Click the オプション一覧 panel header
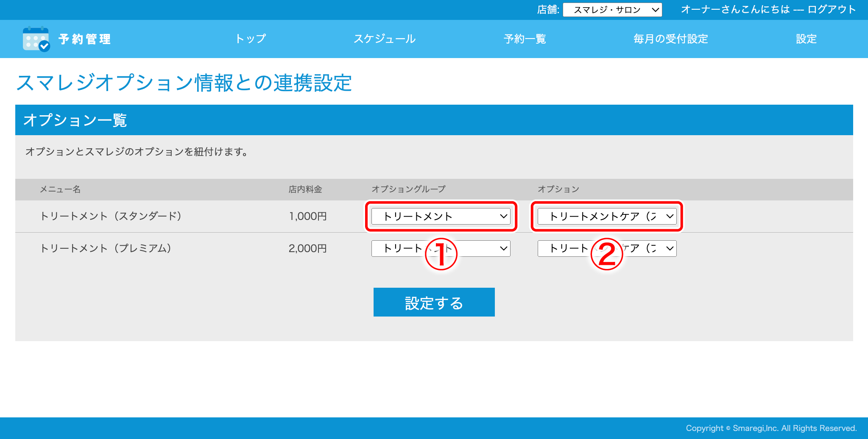 pyautogui.click(x=76, y=119)
